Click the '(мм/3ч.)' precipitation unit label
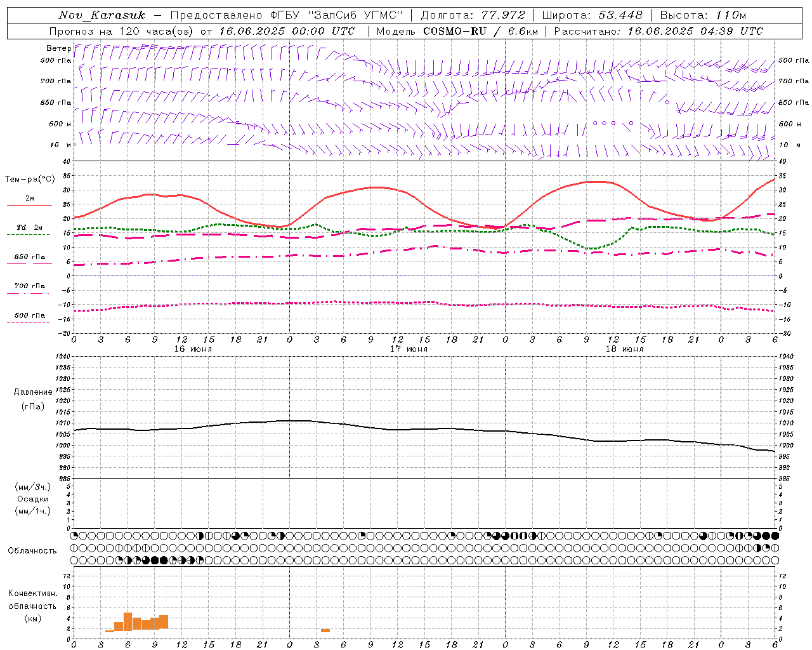Viewport: 812px width, 650px height. (x=33, y=487)
